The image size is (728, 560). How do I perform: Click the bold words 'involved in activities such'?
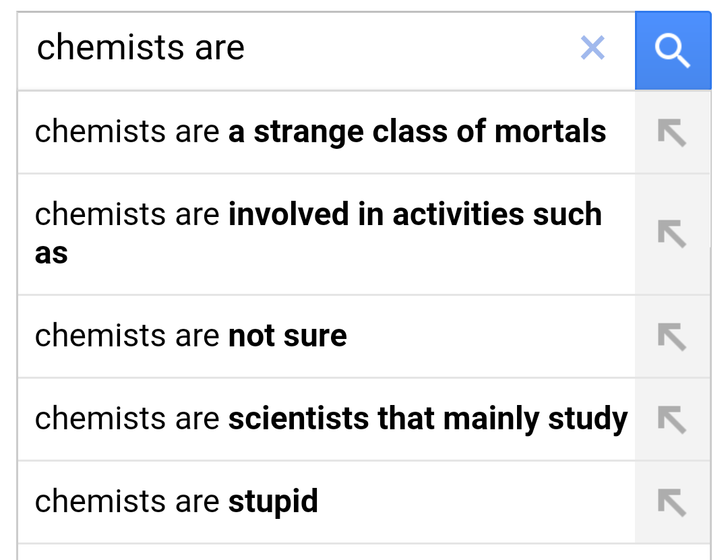[x=415, y=215]
